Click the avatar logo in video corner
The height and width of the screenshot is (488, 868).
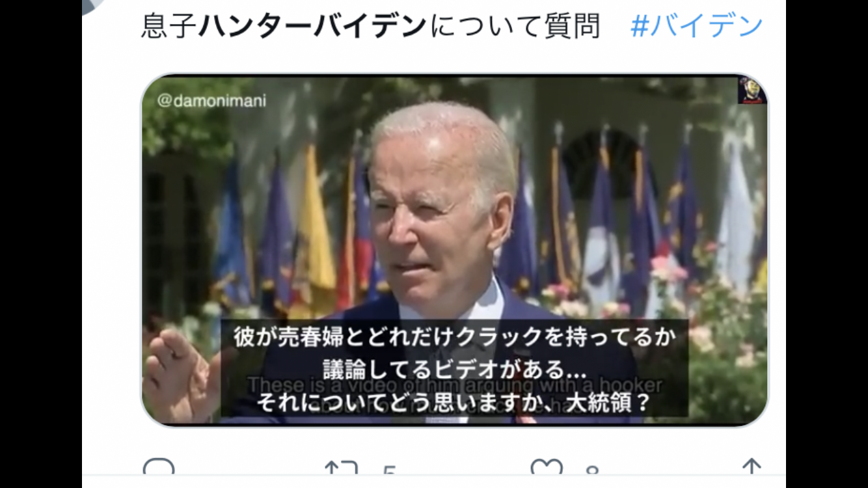(752, 90)
